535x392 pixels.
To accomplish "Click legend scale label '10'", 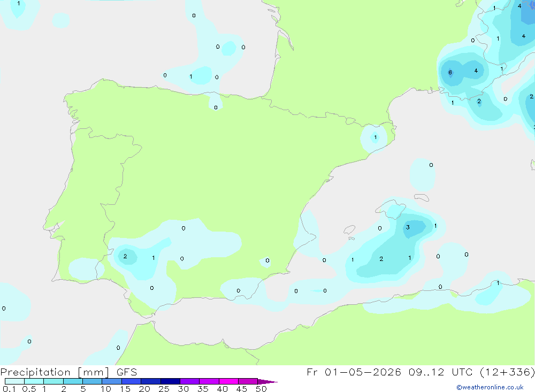I will coord(106,389).
